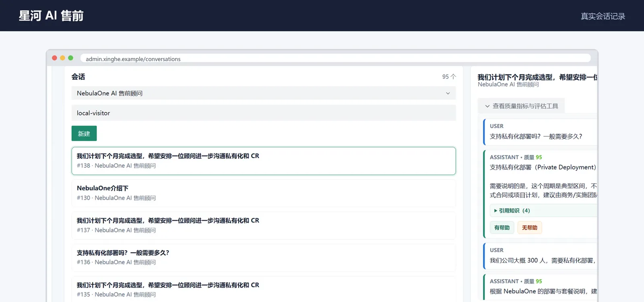
Task: Click the yellow minimize dot of mock browser
Action: 62,58
